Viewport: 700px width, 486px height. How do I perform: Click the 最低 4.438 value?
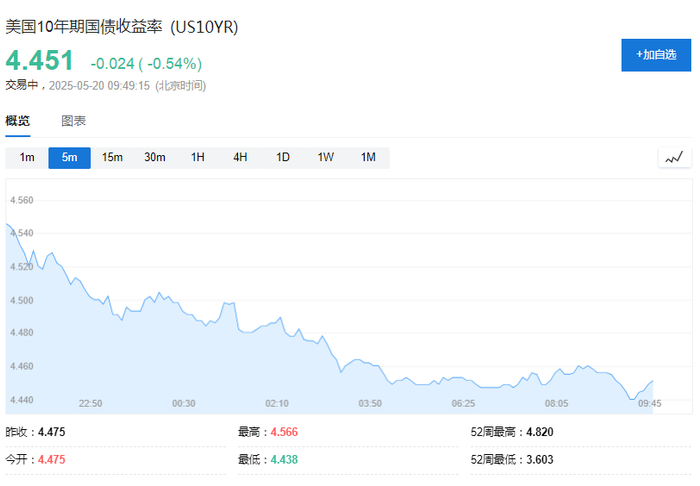pos(283,460)
